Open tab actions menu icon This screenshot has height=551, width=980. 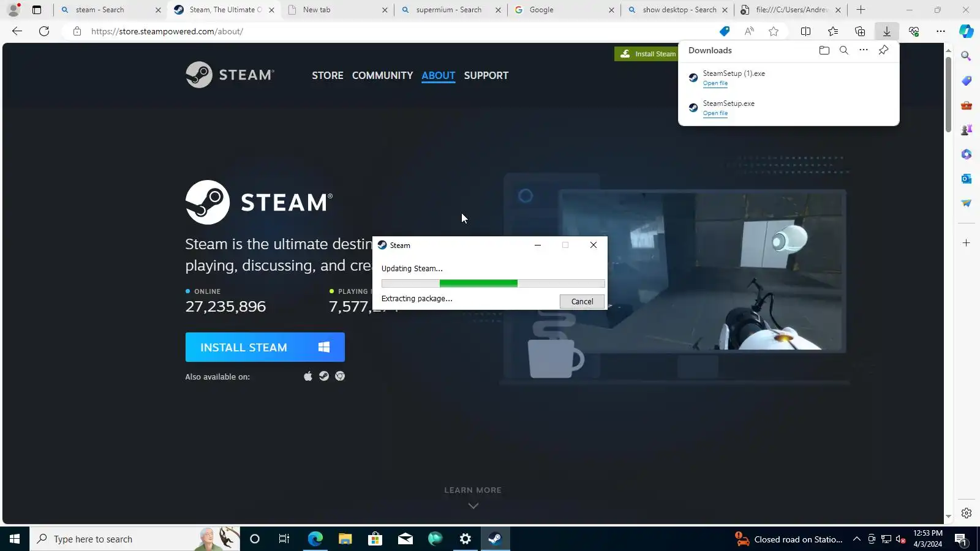pos(37,10)
